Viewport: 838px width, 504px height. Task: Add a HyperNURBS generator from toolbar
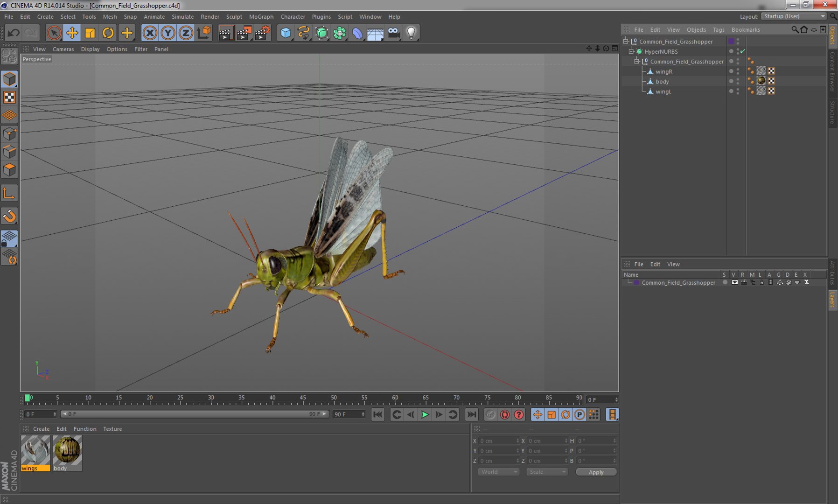coord(321,33)
